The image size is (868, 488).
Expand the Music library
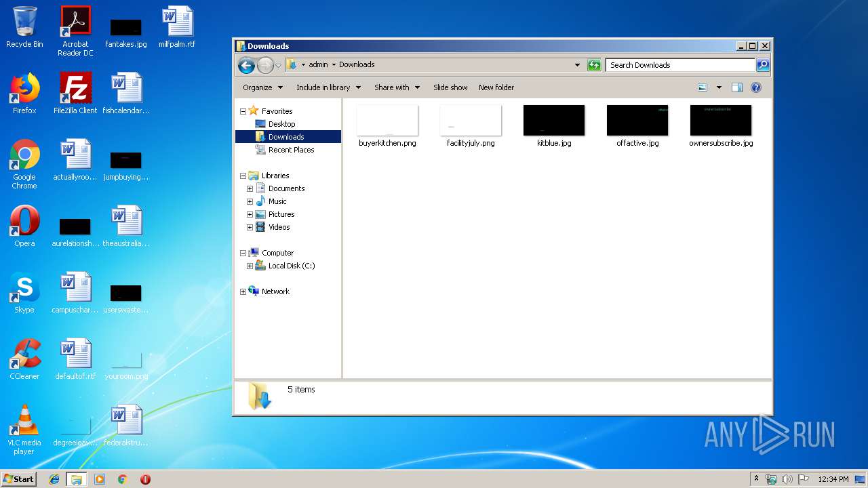click(x=250, y=201)
